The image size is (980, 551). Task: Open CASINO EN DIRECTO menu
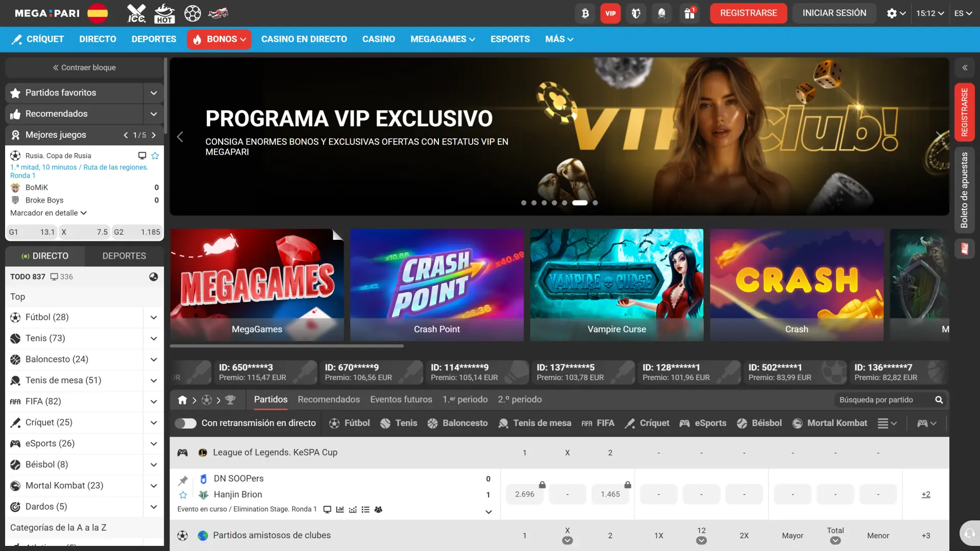(304, 39)
